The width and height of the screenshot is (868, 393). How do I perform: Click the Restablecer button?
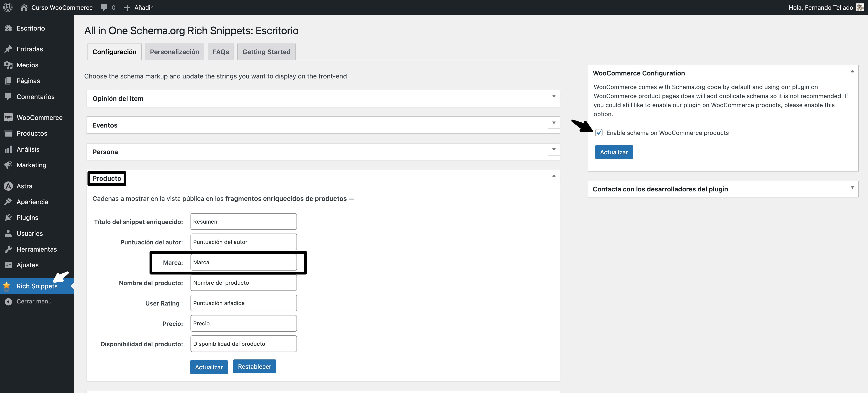point(255,366)
